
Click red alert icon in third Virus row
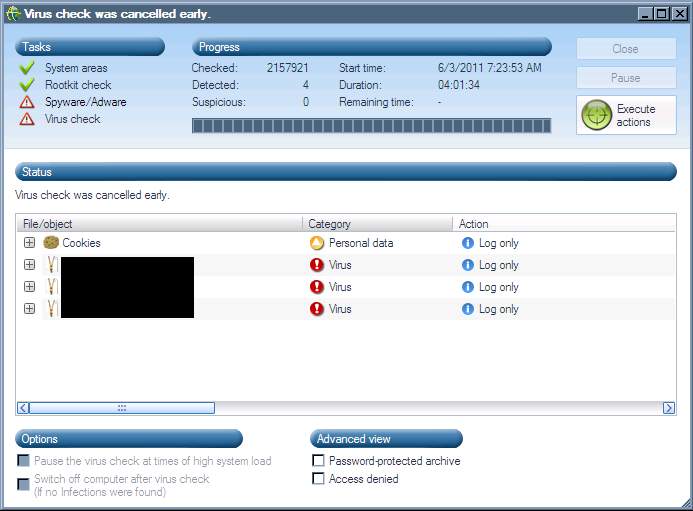pyautogui.click(x=317, y=309)
